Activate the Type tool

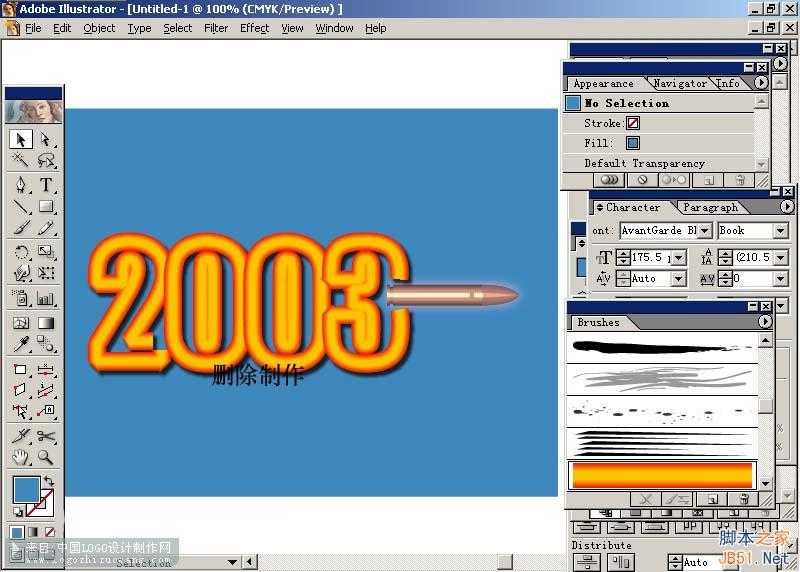[x=46, y=184]
